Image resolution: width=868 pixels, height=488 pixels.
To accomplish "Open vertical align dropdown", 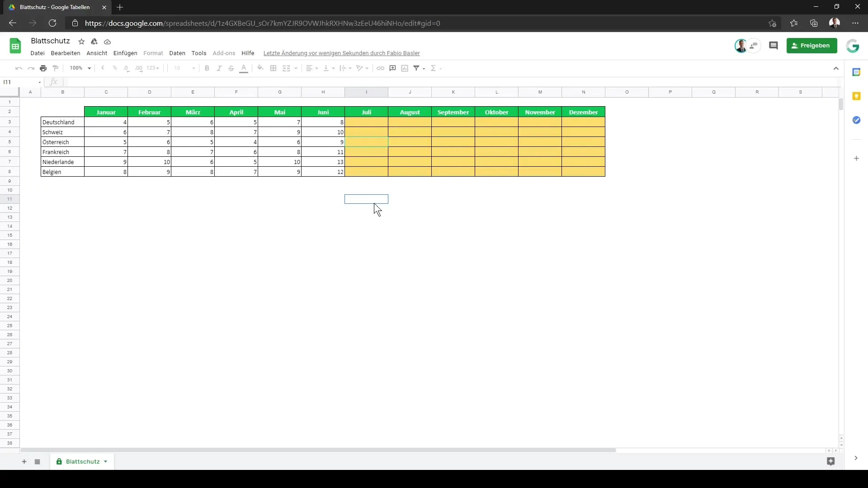I will (329, 68).
